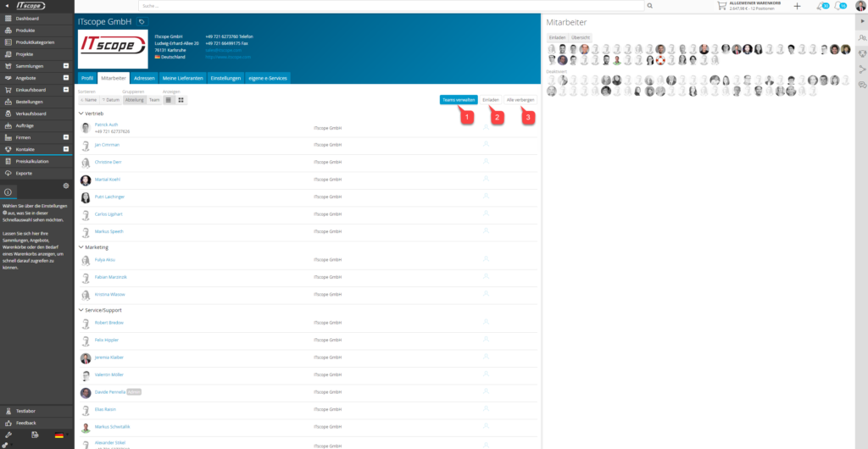Toggle visibility icon for Christine Derr

coord(486,162)
